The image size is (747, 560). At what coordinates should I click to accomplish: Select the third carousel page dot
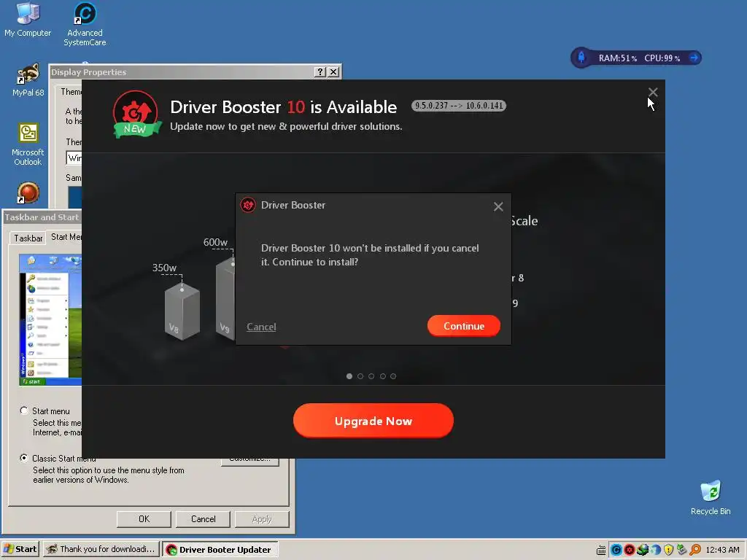click(x=371, y=376)
